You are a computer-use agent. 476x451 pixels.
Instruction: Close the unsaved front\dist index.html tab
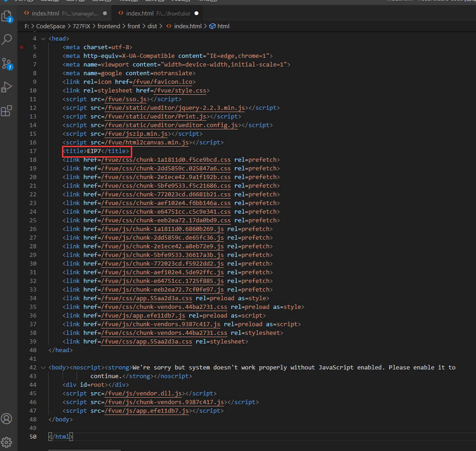[197, 13]
